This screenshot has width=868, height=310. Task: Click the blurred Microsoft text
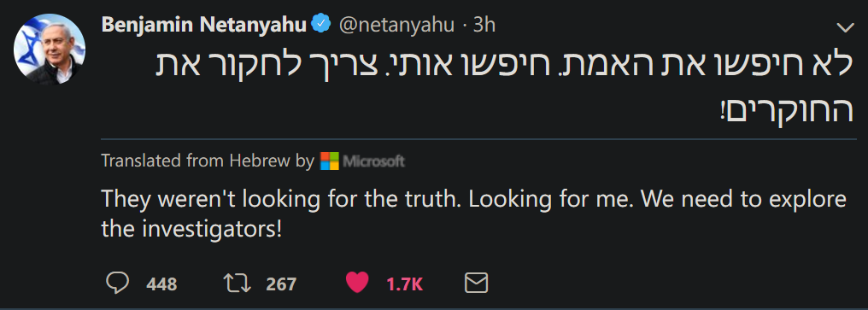(x=373, y=161)
